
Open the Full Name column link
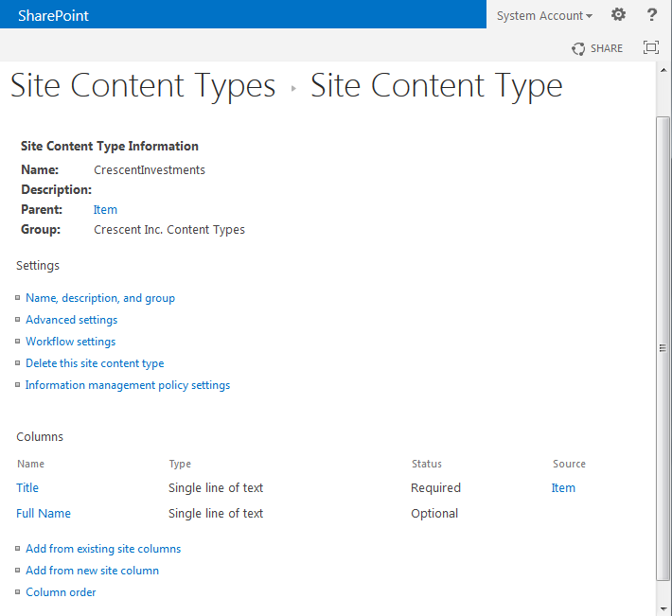(44, 514)
